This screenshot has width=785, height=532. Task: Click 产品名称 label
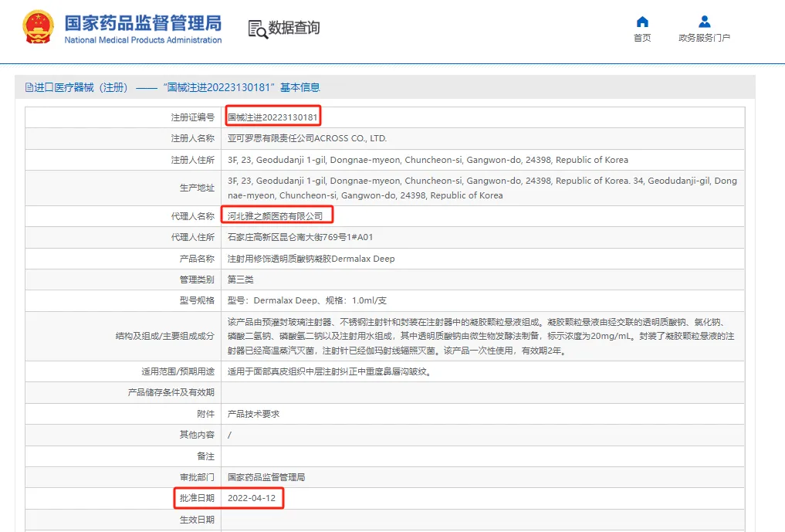(x=198, y=259)
